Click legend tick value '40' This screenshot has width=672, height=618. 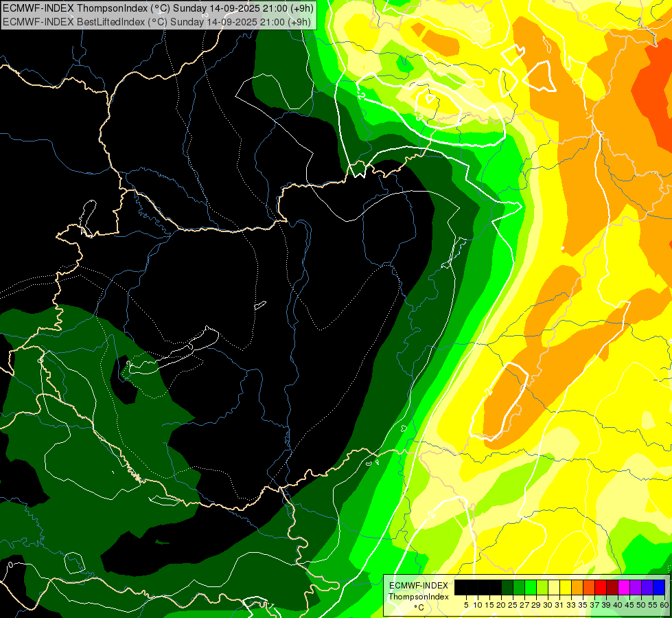click(618, 605)
